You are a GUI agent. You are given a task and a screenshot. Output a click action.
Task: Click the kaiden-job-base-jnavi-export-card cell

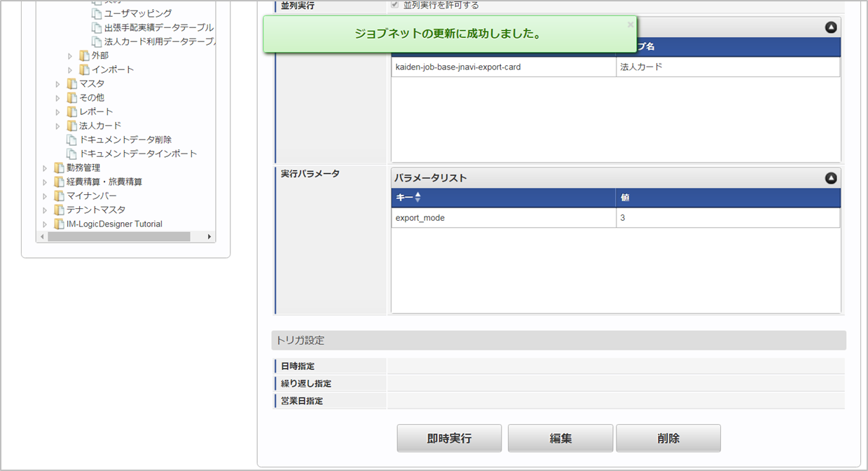pos(504,67)
